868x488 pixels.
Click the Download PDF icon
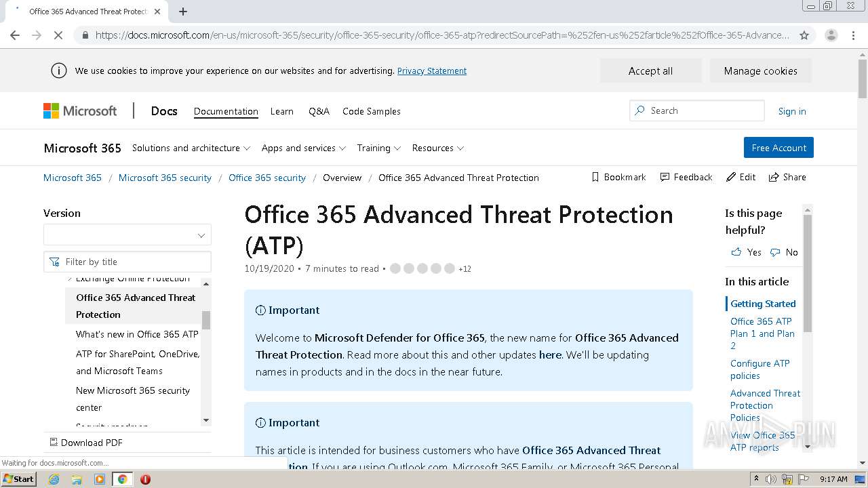[54, 442]
